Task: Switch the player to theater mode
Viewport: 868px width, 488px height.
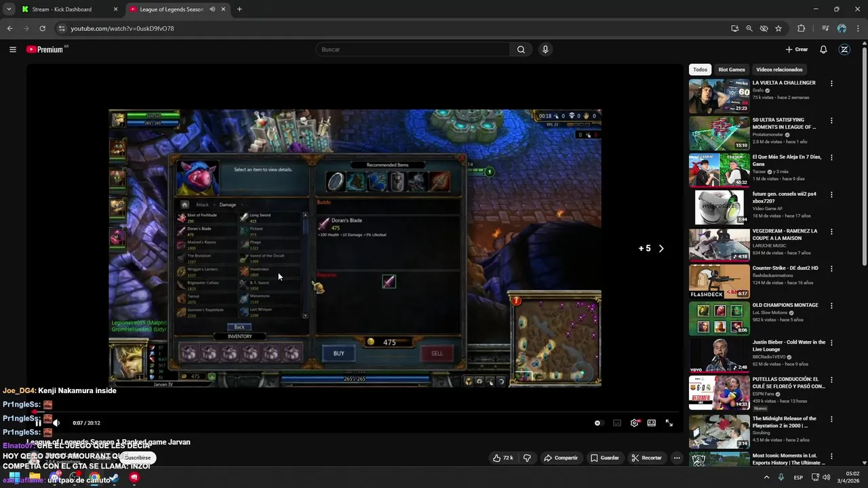Action: (x=652, y=423)
